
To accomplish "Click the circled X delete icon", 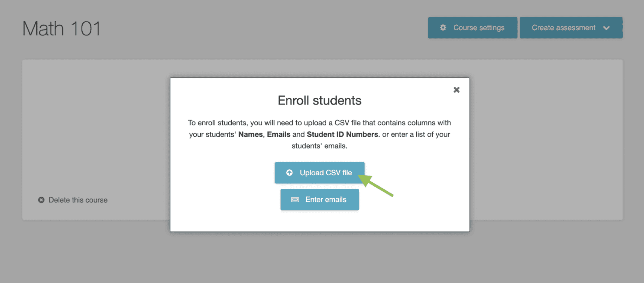I will (x=41, y=200).
